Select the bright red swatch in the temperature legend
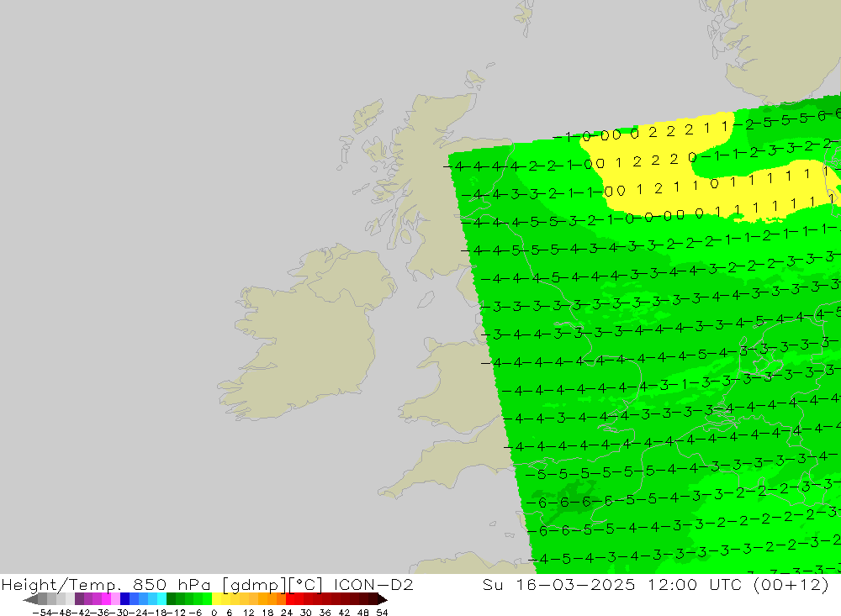The height and width of the screenshot is (616, 841). point(290,599)
